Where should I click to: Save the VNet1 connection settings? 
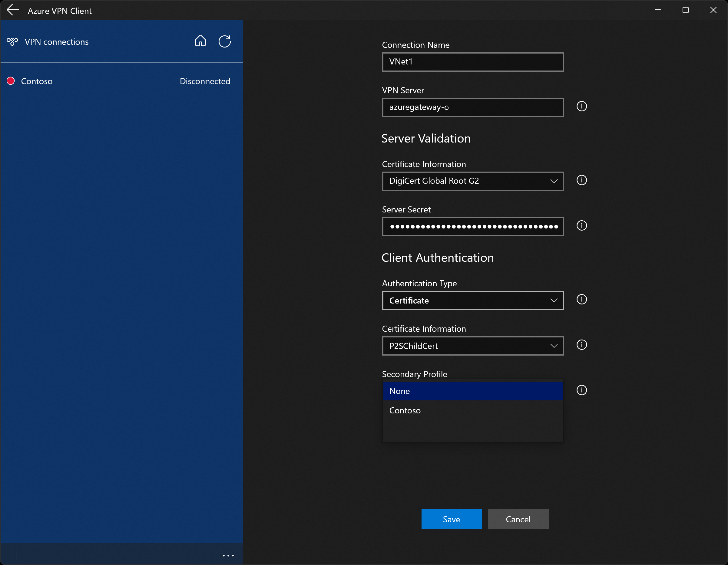(x=451, y=519)
